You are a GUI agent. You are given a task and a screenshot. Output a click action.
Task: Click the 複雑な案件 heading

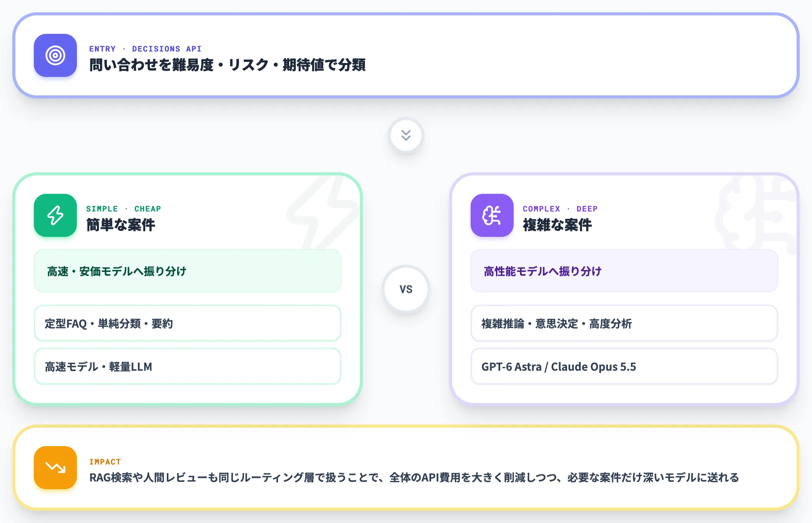pyautogui.click(x=557, y=225)
